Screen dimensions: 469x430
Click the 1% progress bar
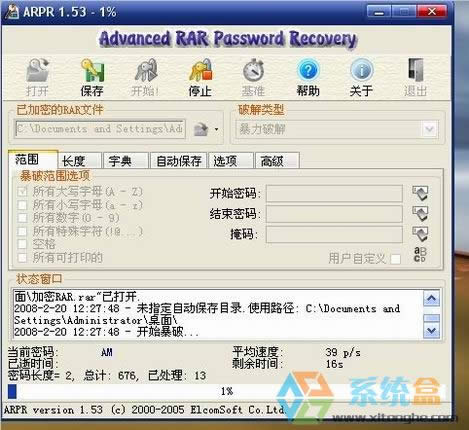tap(227, 391)
